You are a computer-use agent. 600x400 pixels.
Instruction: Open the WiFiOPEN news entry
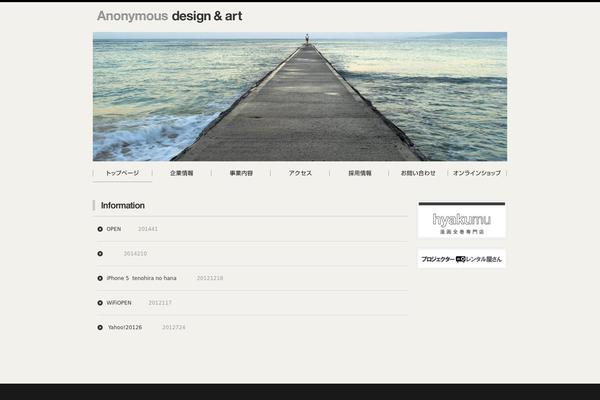119,303
